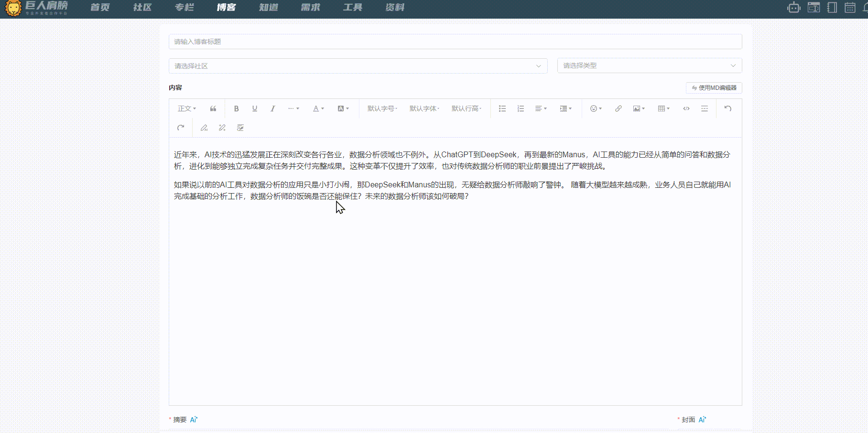The image size is (868, 433).
Task: Insert a blockquote
Action: click(213, 108)
